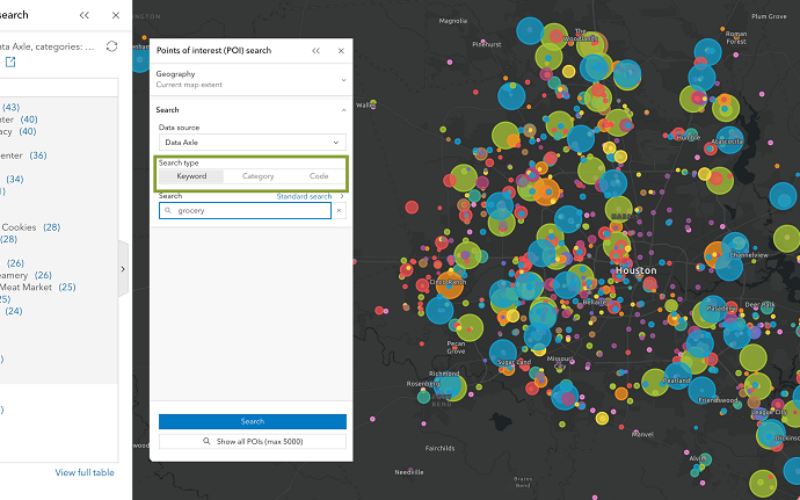Click the Needville map label
The width and height of the screenshot is (800, 500).
[409, 472]
